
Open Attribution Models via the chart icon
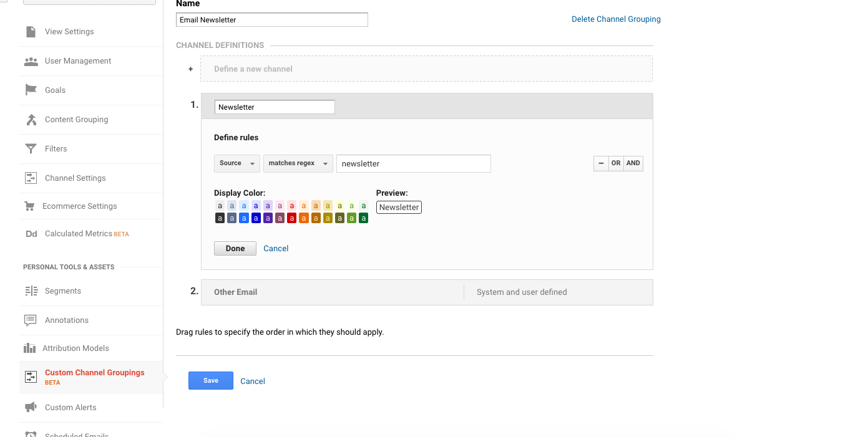[x=31, y=348]
